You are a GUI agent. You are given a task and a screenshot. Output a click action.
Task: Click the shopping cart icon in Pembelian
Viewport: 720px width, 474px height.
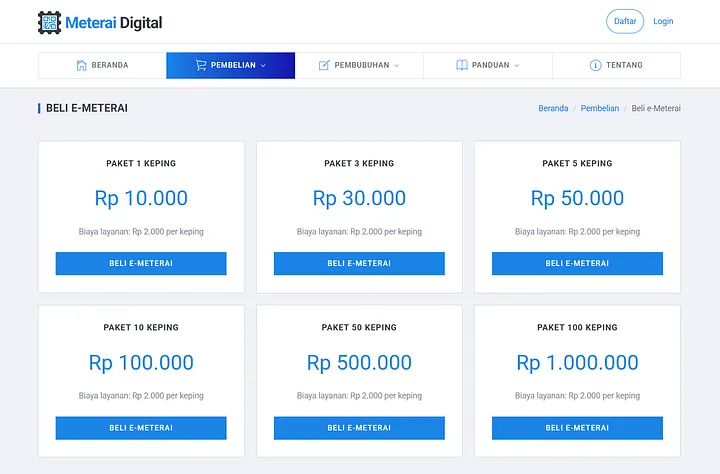[201, 65]
